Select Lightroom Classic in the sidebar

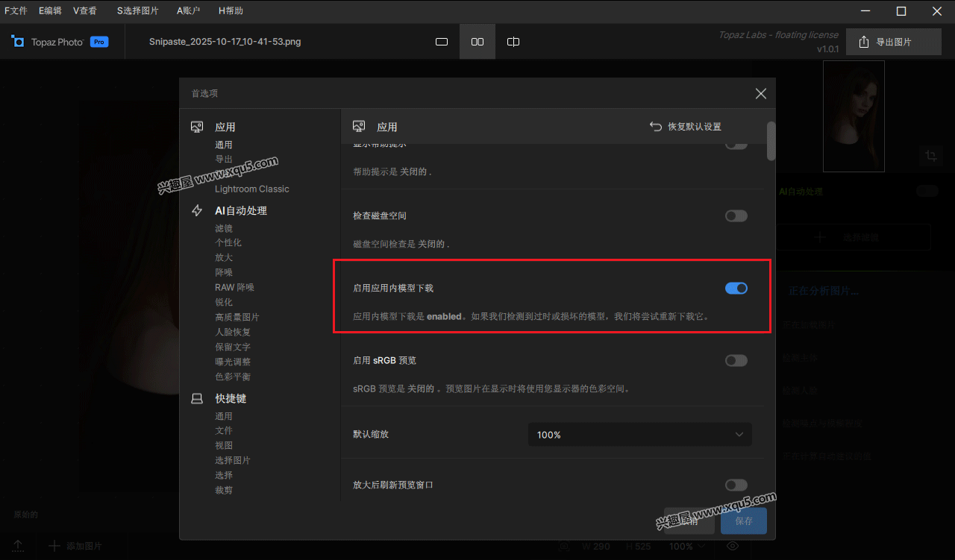pyautogui.click(x=251, y=189)
